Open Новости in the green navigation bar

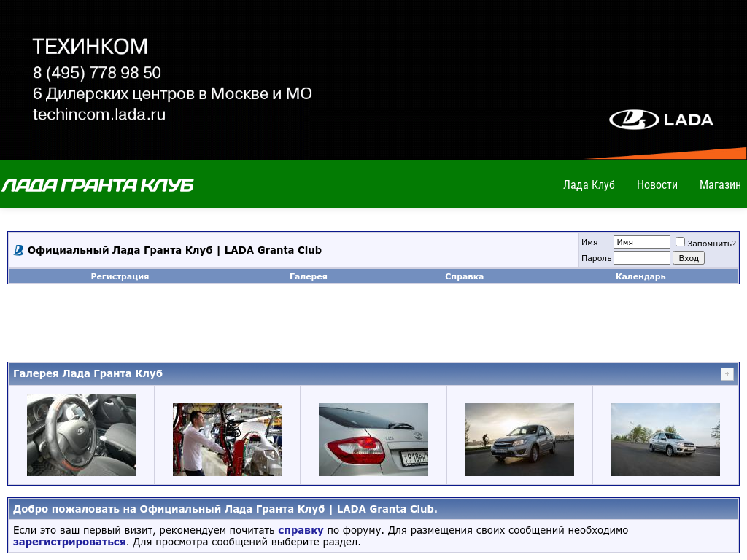pos(657,185)
